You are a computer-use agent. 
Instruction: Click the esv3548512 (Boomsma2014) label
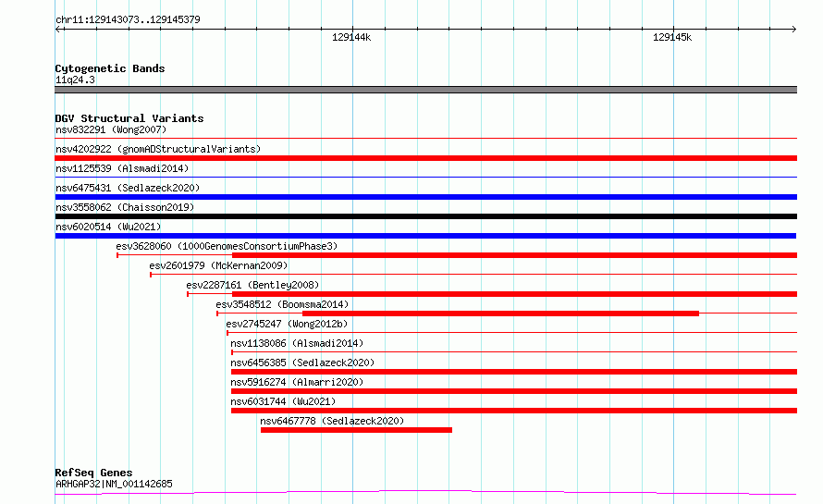coord(282,304)
